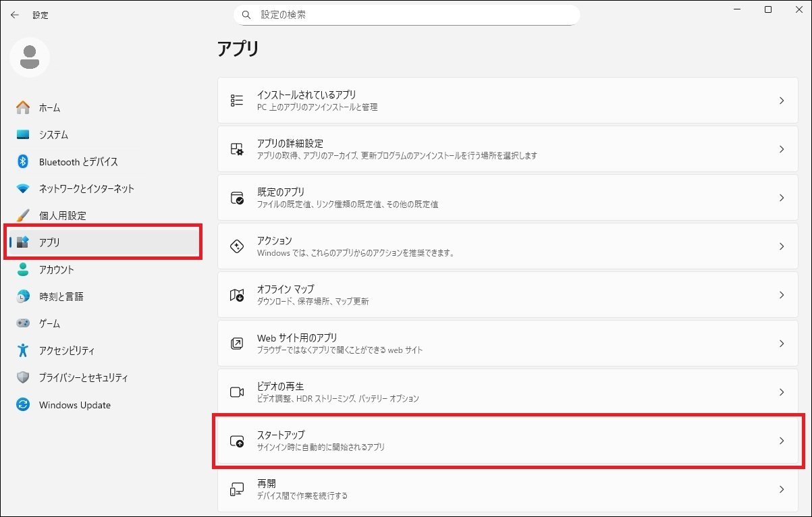The height and width of the screenshot is (517, 812).
Task: Click the search magnifier icon
Action: pos(246,14)
